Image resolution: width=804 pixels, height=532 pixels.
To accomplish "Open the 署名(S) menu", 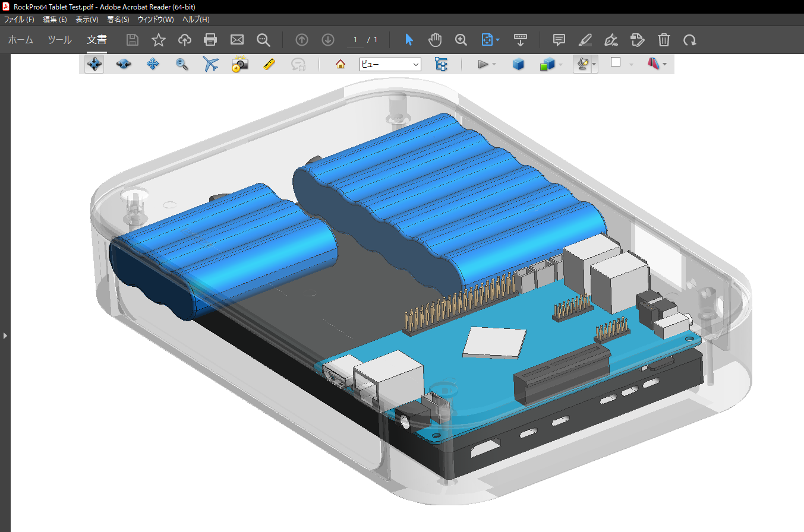I will [x=118, y=20].
